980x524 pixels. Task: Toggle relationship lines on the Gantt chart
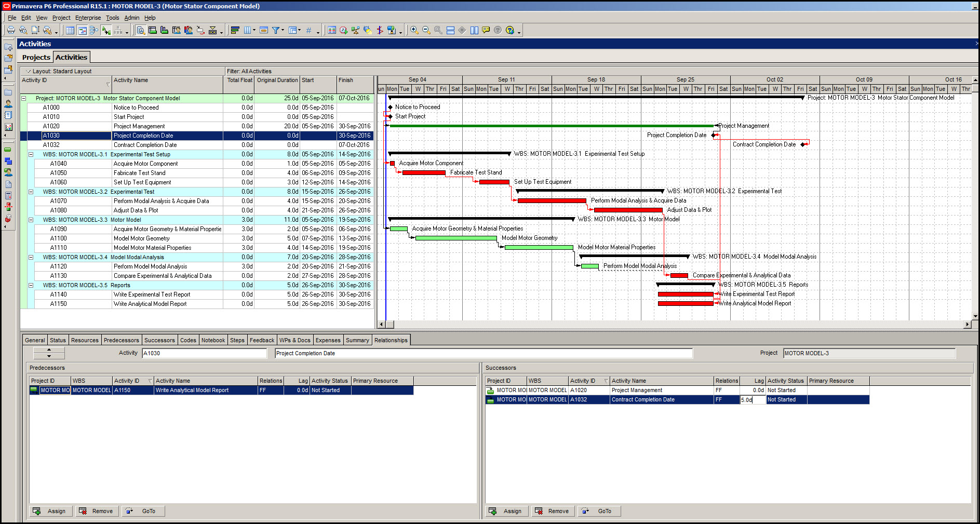(106, 30)
